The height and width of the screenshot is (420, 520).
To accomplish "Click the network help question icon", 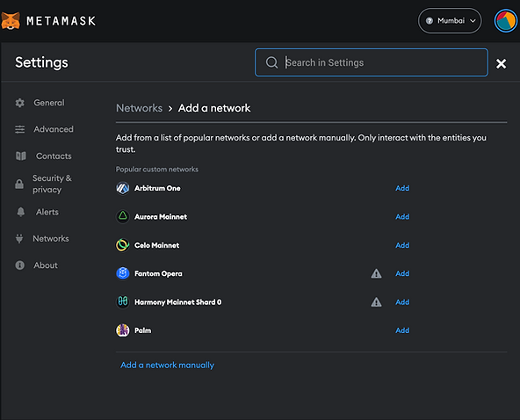I will coord(430,20).
